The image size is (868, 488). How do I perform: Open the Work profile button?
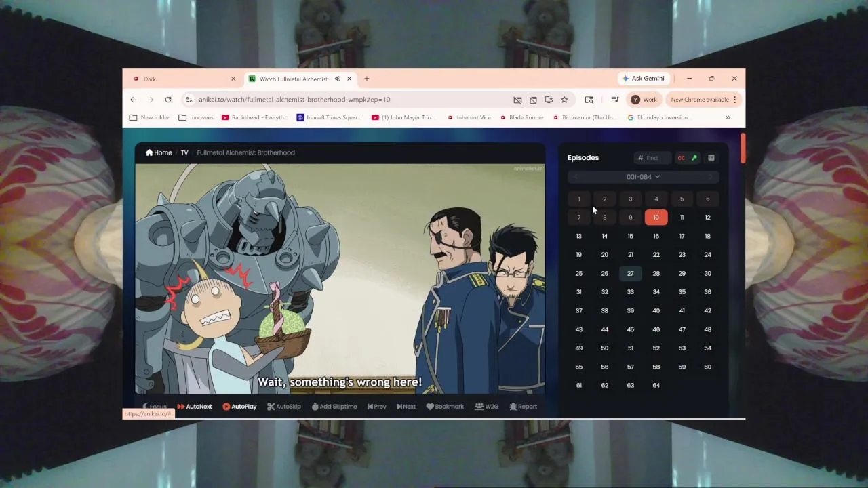tap(644, 100)
